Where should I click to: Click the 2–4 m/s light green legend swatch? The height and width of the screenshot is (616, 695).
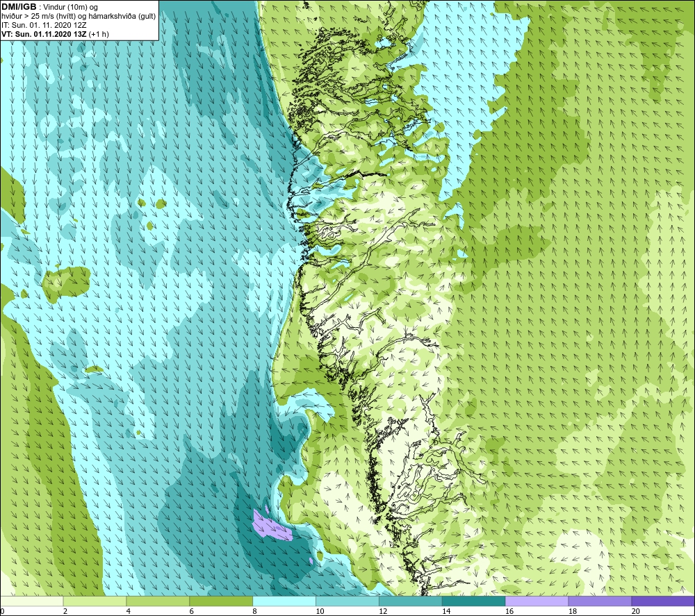(95, 601)
